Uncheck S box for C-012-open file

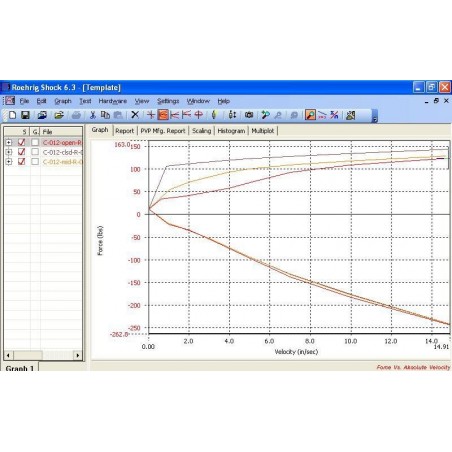click(x=22, y=142)
